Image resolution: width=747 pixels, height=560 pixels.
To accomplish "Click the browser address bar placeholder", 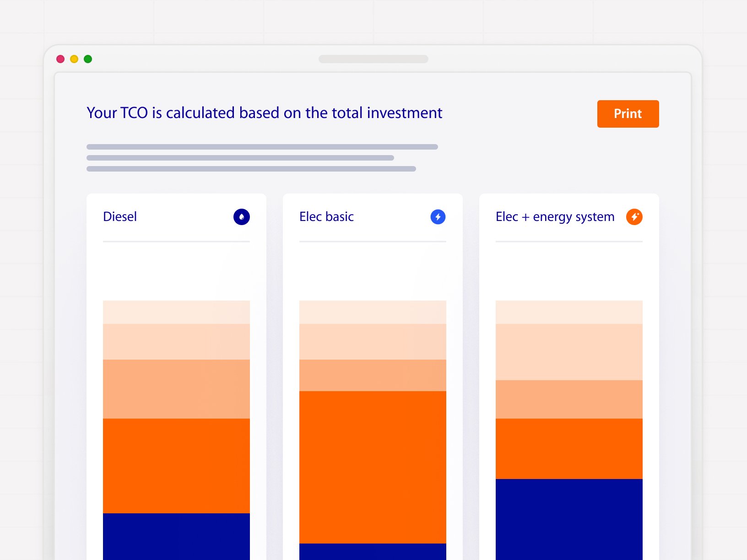I will pos(373,59).
